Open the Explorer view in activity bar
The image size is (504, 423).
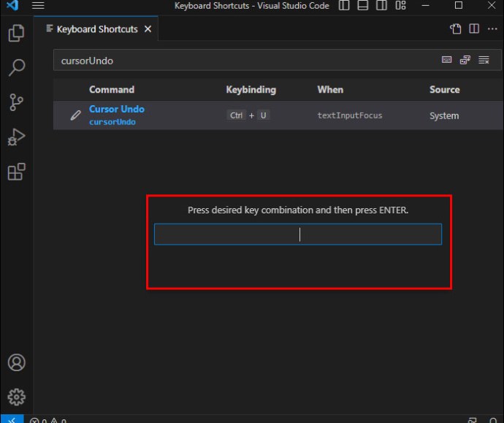point(16,33)
